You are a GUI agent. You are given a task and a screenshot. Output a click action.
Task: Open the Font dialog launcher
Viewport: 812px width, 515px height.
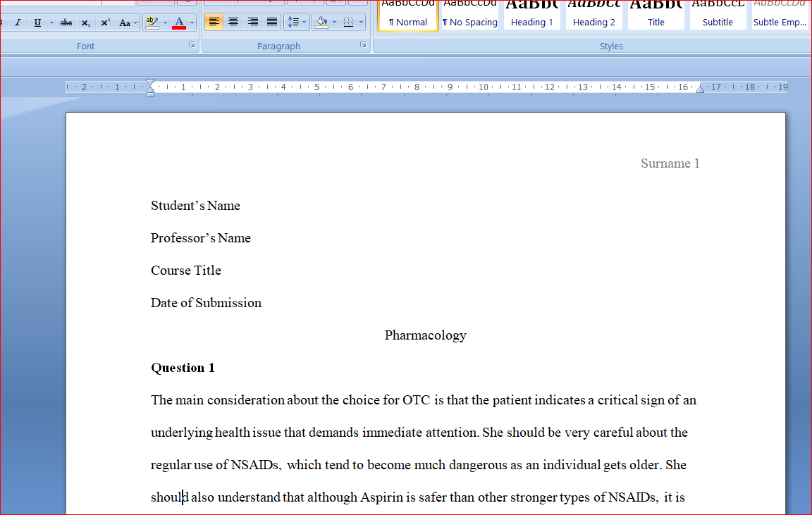(x=192, y=45)
